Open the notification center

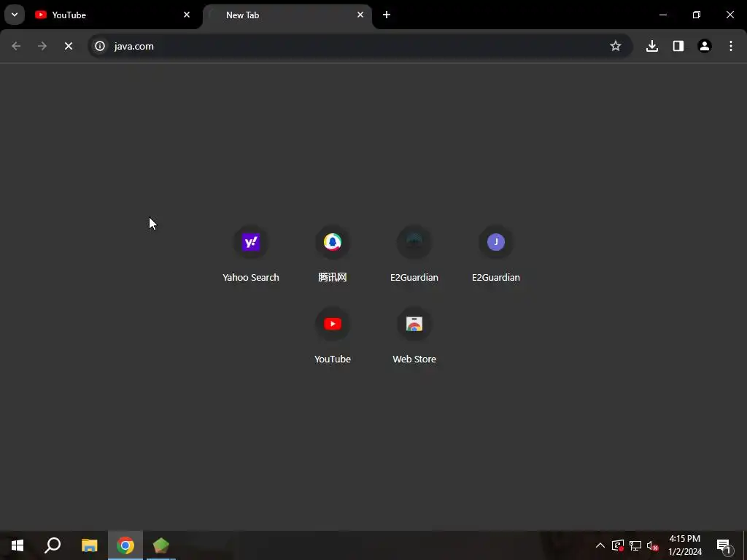pyautogui.click(x=724, y=545)
